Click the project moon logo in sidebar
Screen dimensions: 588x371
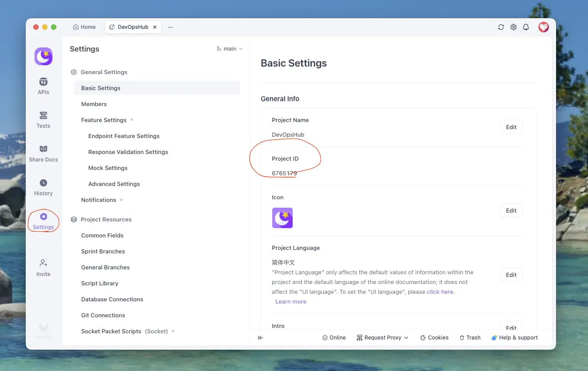tap(43, 56)
